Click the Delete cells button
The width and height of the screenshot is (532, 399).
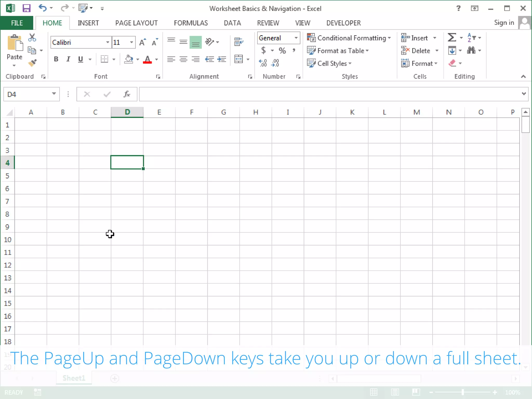416,51
